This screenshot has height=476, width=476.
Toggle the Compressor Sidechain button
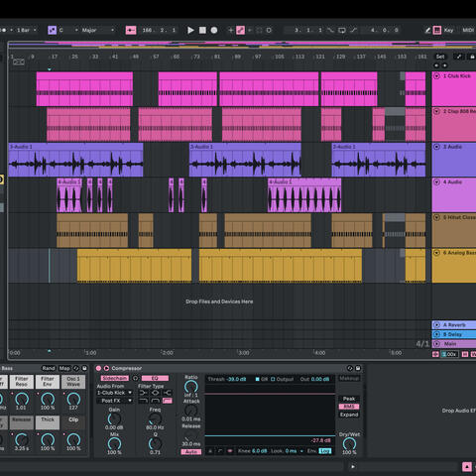[x=114, y=378]
